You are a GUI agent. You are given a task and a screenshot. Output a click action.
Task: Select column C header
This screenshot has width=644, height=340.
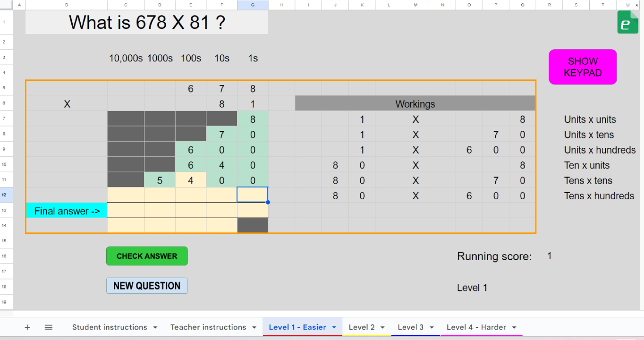(126, 5)
